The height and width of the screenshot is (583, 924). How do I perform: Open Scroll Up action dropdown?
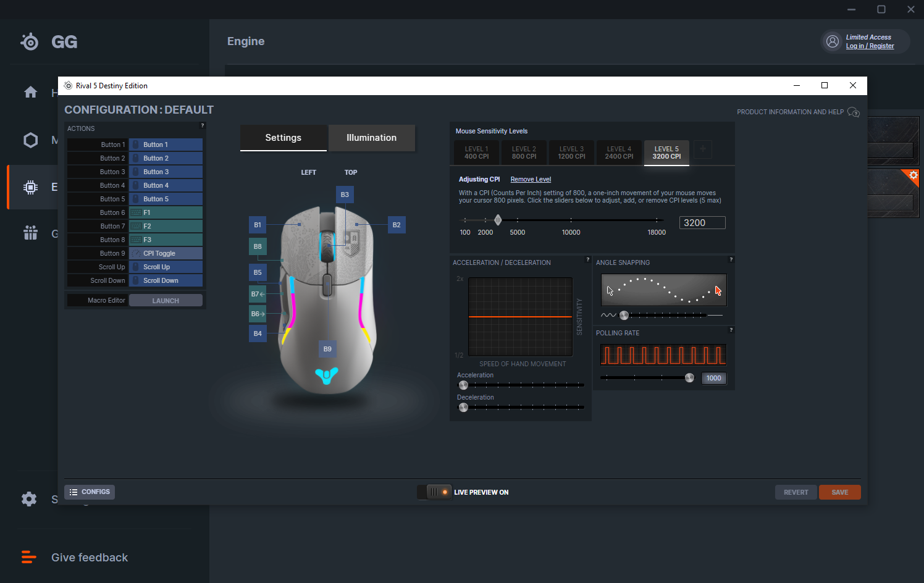[x=166, y=267]
